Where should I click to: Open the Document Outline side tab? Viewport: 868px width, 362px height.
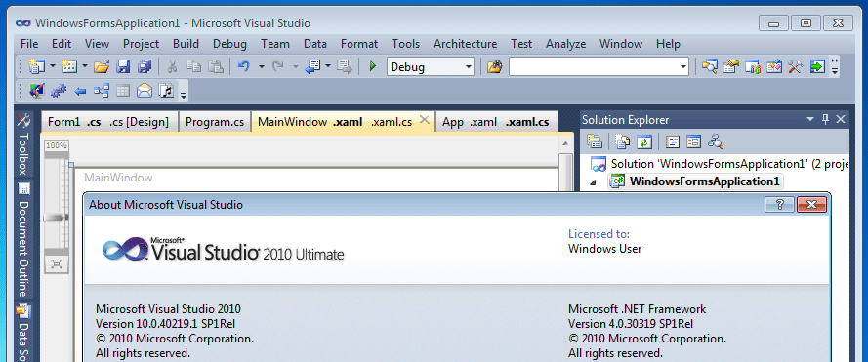[x=22, y=240]
